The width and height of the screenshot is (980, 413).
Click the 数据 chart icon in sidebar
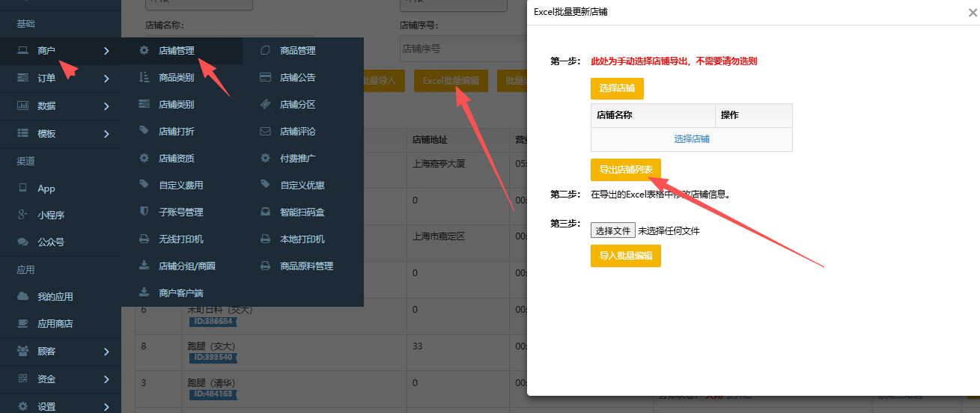pyautogui.click(x=22, y=105)
